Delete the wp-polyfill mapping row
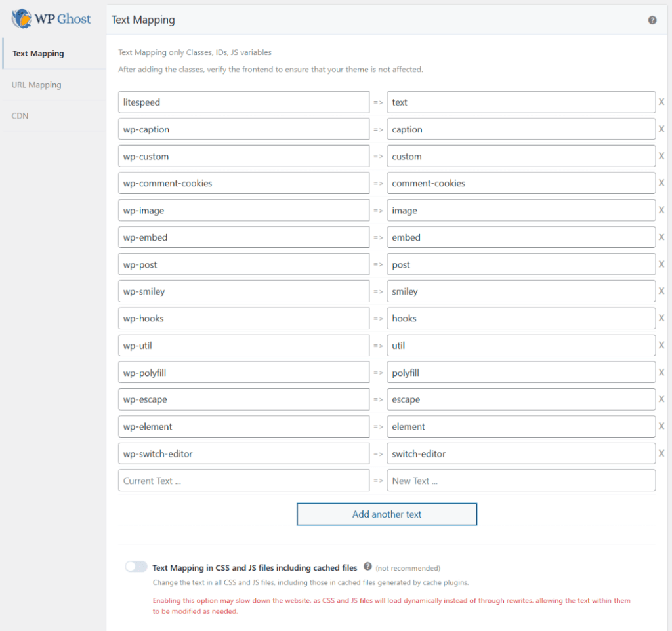 click(x=661, y=373)
